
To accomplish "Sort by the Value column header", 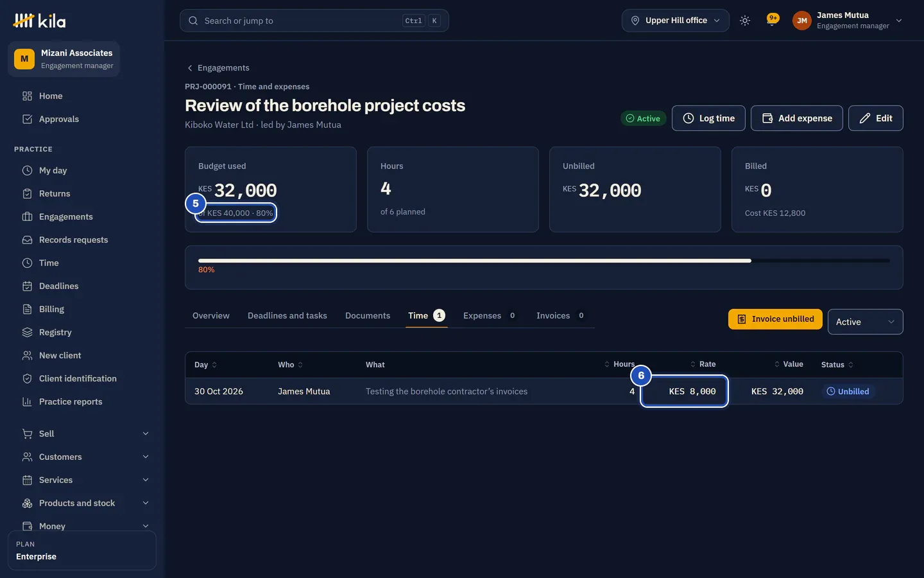I will click(x=789, y=364).
